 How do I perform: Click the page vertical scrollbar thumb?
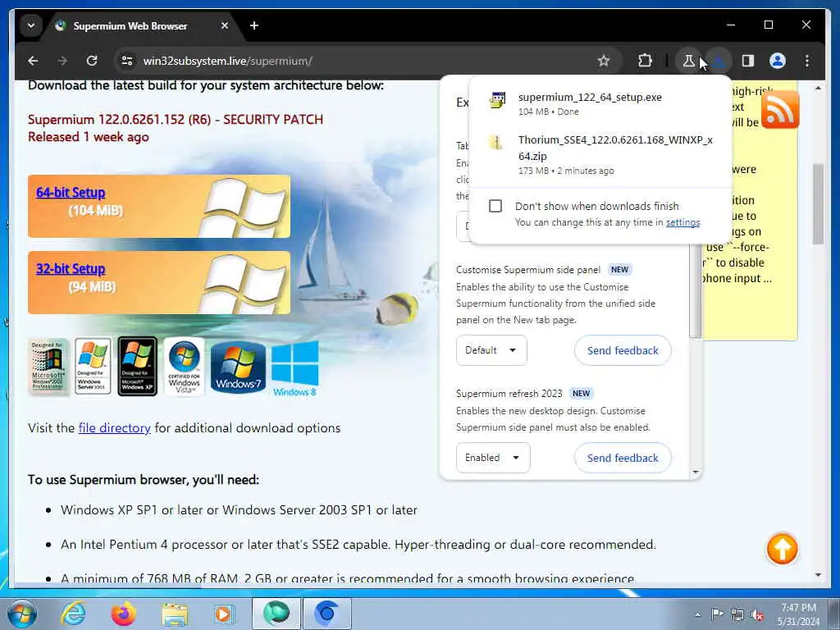818,203
